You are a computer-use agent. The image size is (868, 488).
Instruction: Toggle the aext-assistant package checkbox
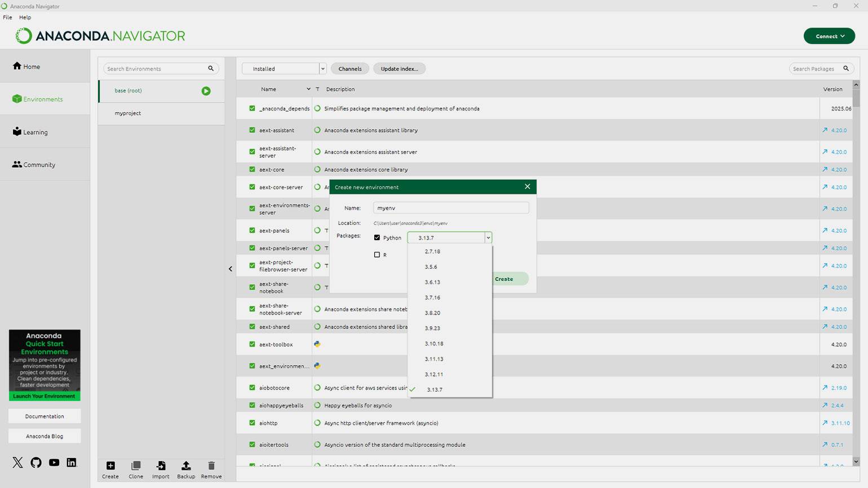(x=252, y=130)
